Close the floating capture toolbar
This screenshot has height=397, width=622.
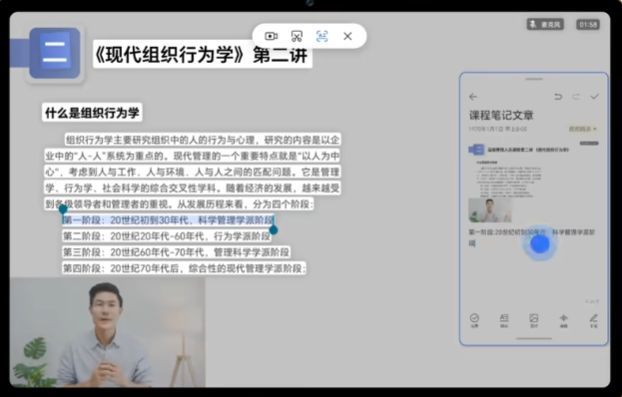(347, 36)
